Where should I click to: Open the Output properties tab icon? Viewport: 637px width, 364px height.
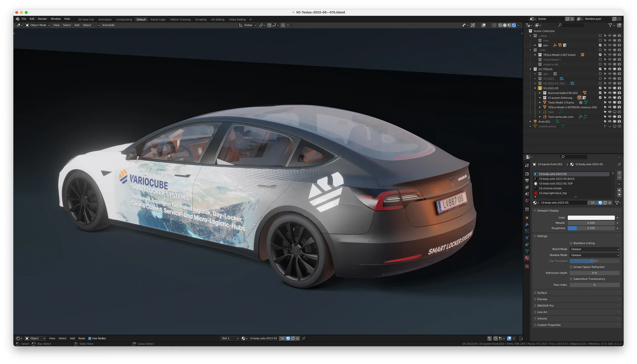tap(527, 181)
